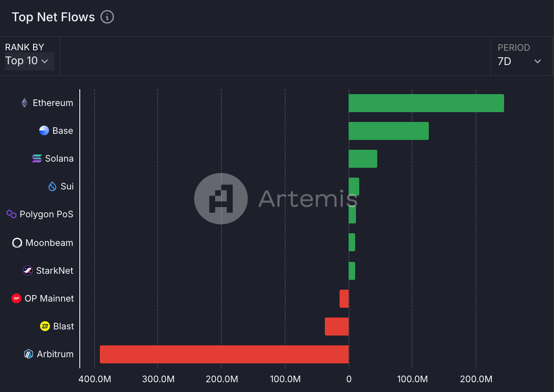Click the Sui label text
Image resolution: width=554 pixels, height=392 pixels.
tap(67, 186)
